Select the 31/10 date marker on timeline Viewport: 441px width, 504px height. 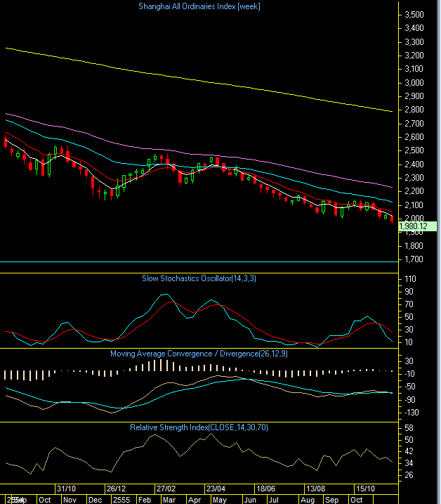click(66, 489)
